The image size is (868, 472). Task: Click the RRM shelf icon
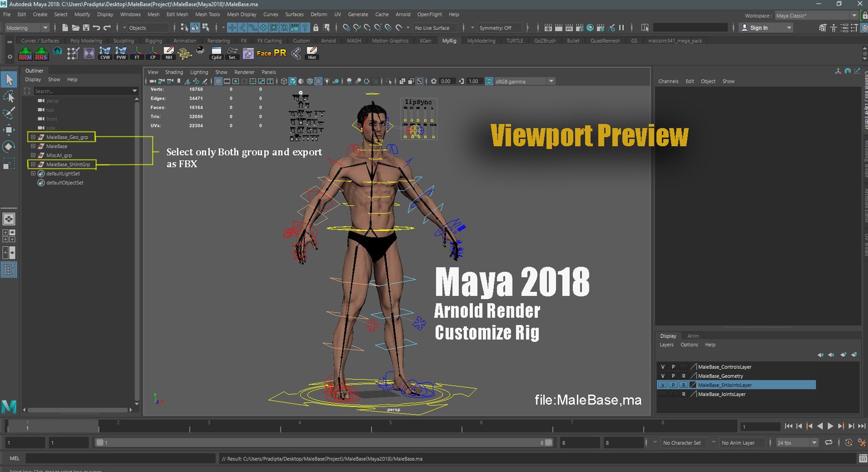coord(25,53)
